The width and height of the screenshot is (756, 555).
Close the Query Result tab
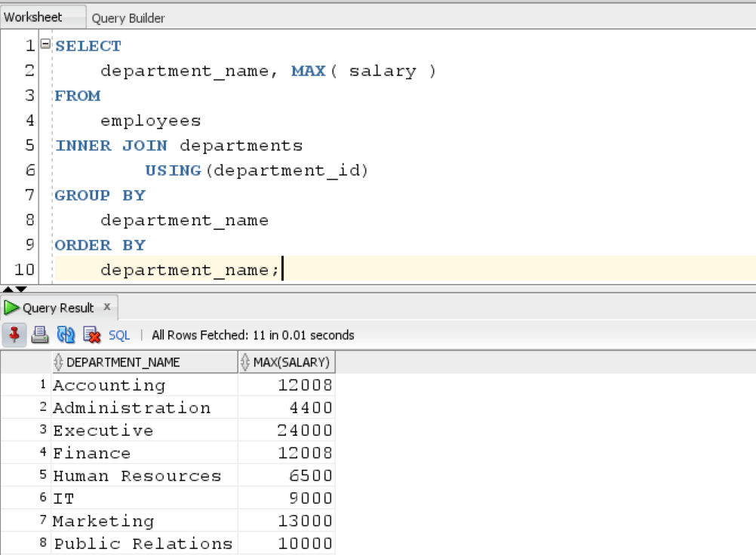coord(106,307)
